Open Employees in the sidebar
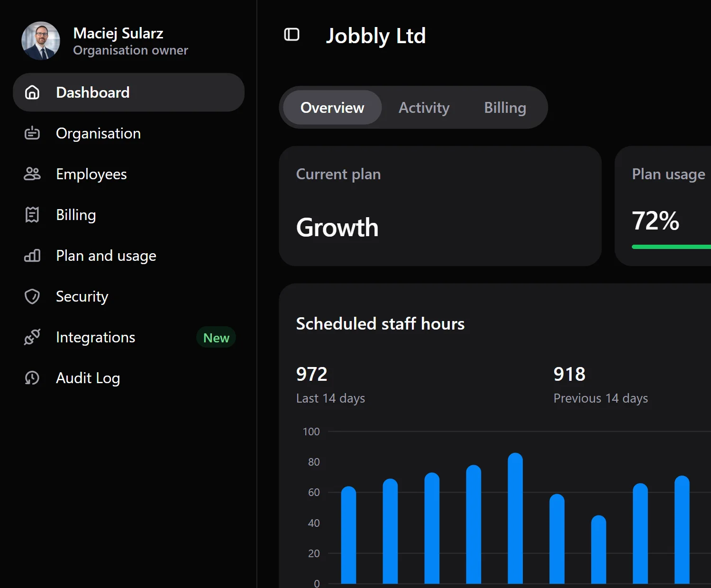This screenshot has height=588, width=711. (128, 174)
